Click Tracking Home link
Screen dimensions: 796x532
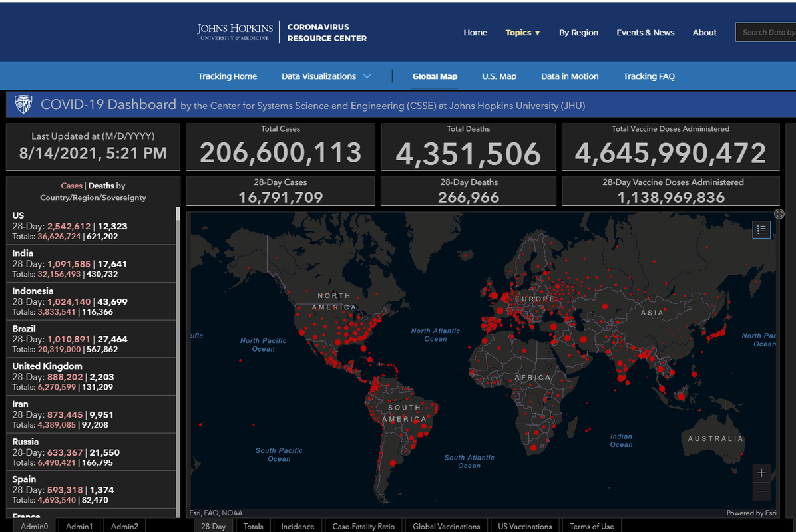[x=228, y=76]
